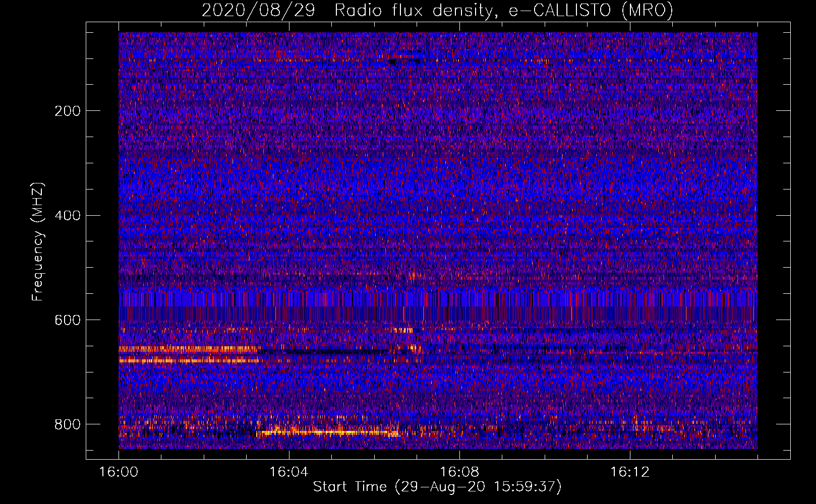The width and height of the screenshot is (816, 504).
Task: Click the 16:12 time tick label
Action: 630,472
